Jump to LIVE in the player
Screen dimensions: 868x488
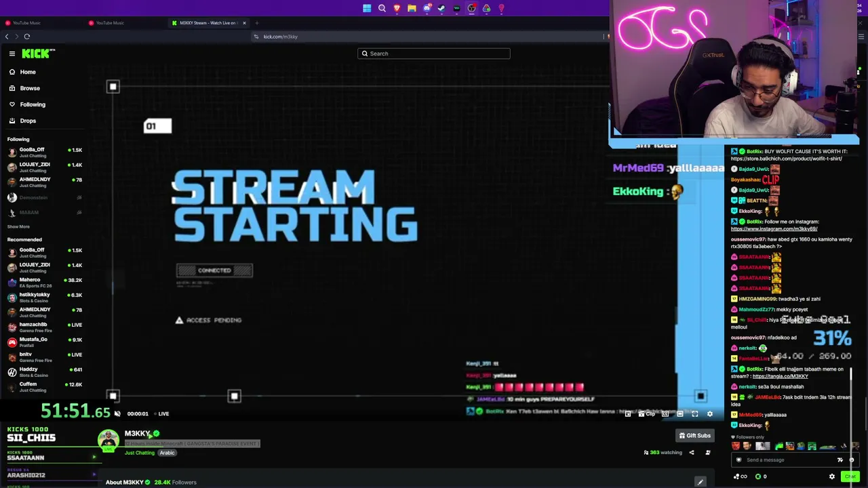pyautogui.click(x=161, y=413)
